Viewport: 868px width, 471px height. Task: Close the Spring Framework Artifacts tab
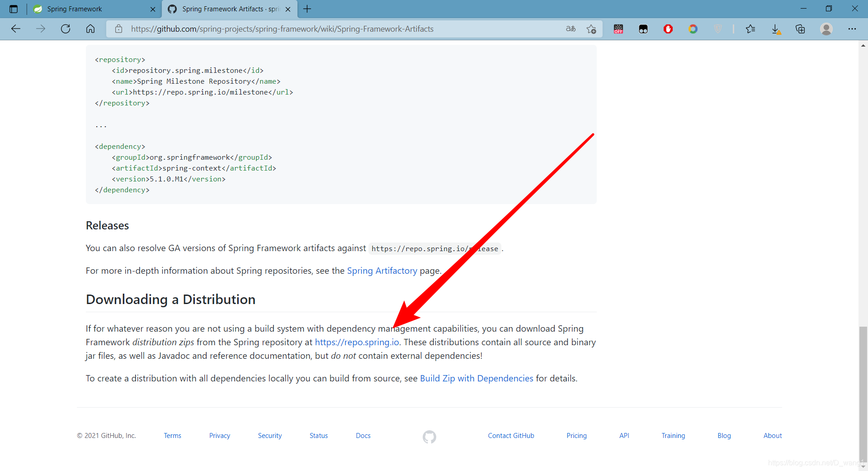coord(288,9)
